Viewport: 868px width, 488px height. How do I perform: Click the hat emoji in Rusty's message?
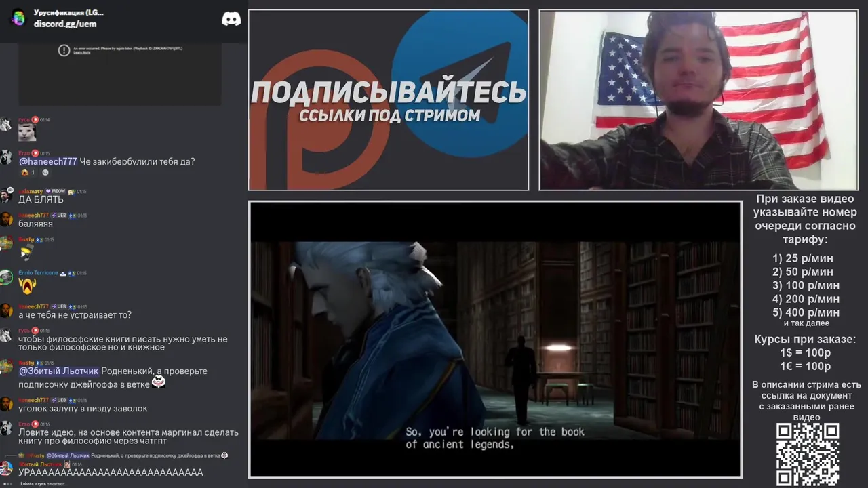click(x=26, y=253)
